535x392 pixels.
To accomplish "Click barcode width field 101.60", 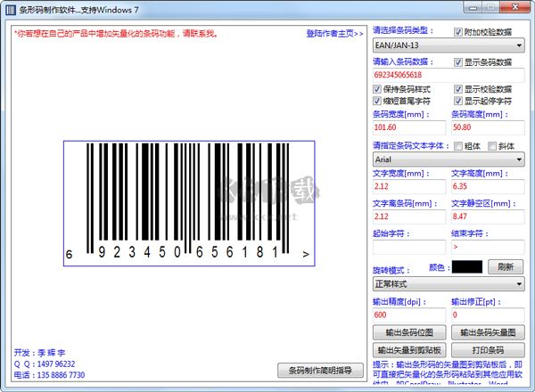I will 409,127.
